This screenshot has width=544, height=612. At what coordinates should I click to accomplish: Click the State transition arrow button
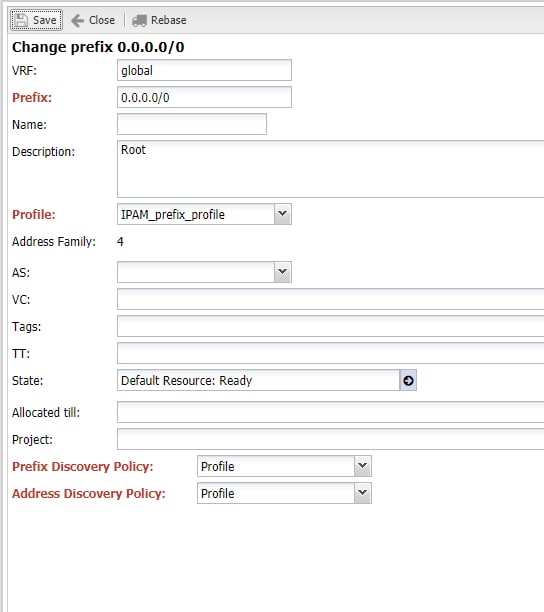point(408,381)
